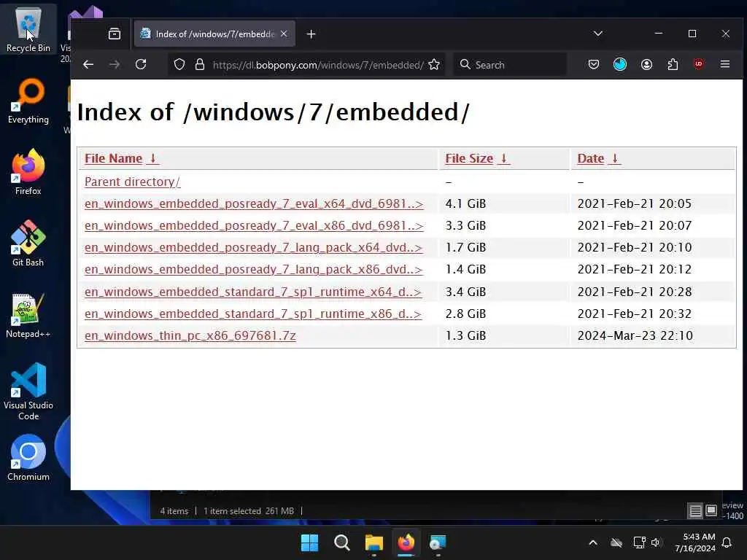Image resolution: width=747 pixels, height=560 pixels.
Task: Sort listing by File Size
Action: point(476,158)
